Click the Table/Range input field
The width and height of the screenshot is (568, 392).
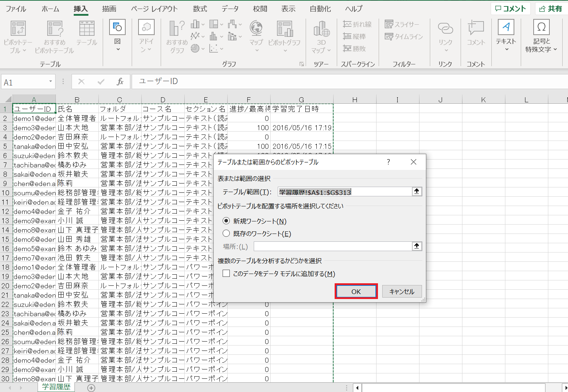(x=345, y=192)
